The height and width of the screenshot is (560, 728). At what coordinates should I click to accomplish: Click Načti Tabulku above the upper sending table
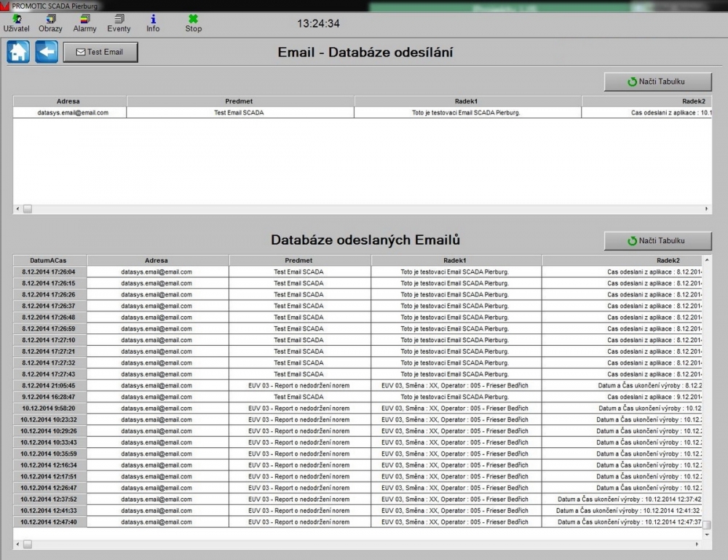click(x=657, y=82)
